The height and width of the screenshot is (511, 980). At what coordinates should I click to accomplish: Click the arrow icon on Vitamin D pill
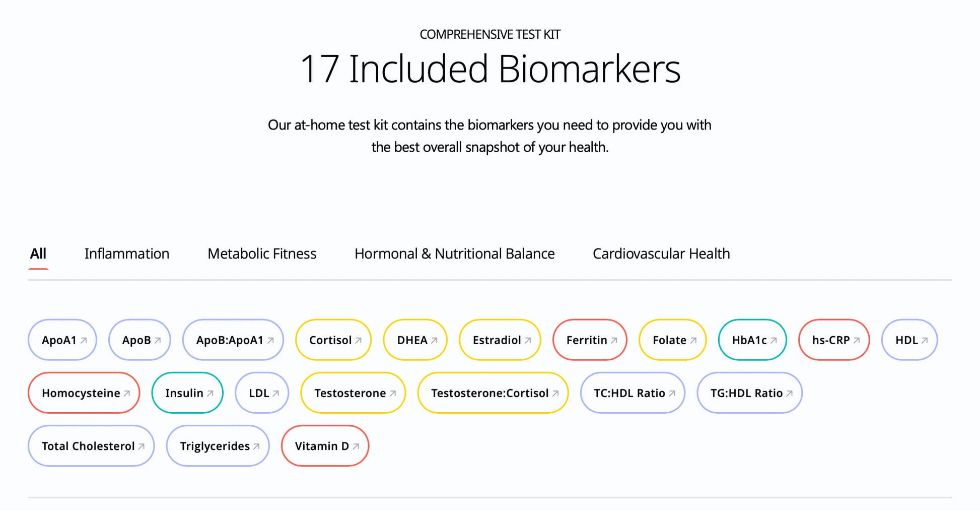point(356,446)
